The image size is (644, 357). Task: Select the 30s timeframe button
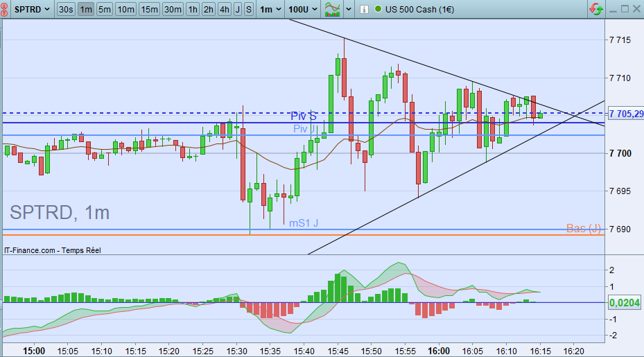point(66,9)
